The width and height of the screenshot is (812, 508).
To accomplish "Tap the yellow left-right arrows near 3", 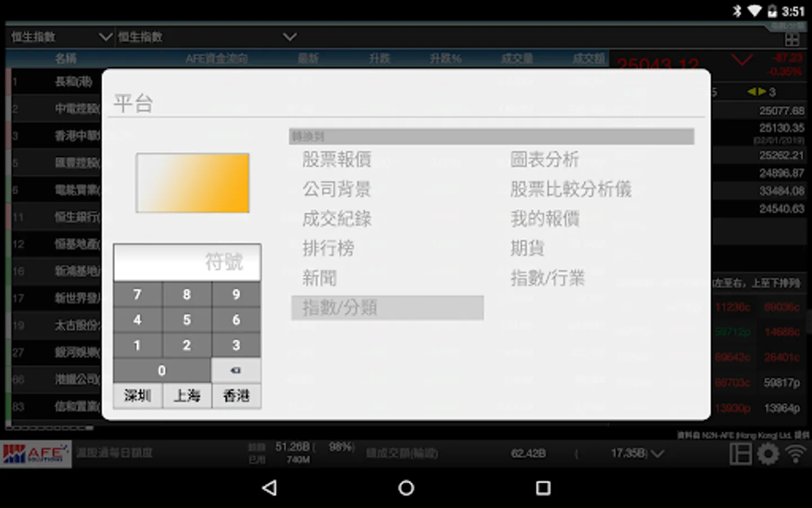I will (757, 91).
